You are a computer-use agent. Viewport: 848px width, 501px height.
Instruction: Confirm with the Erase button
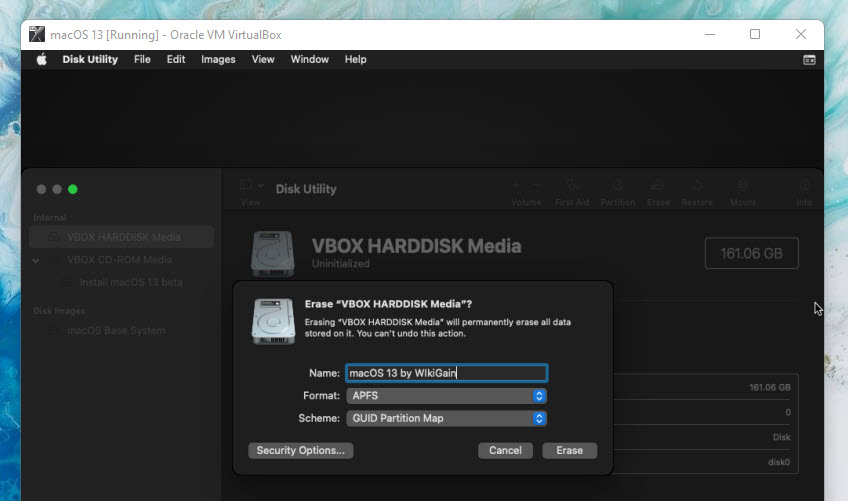[x=569, y=451]
